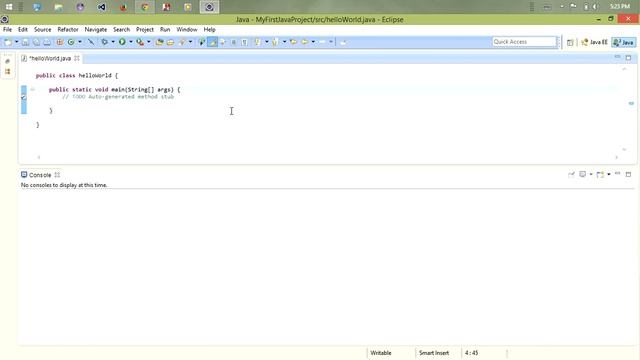Click the Print toolbar icon
The width and height of the screenshot is (640, 360).
pos(47,42)
